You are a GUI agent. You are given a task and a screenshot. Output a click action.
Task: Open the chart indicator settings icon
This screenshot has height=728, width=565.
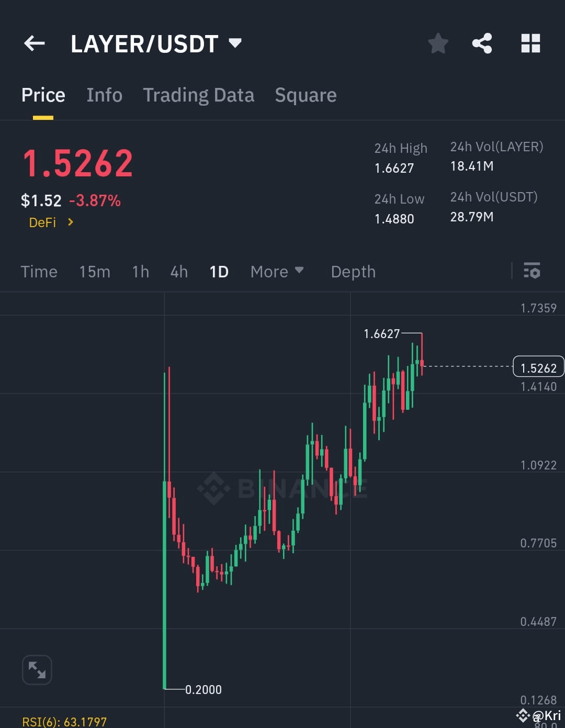(532, 272)
